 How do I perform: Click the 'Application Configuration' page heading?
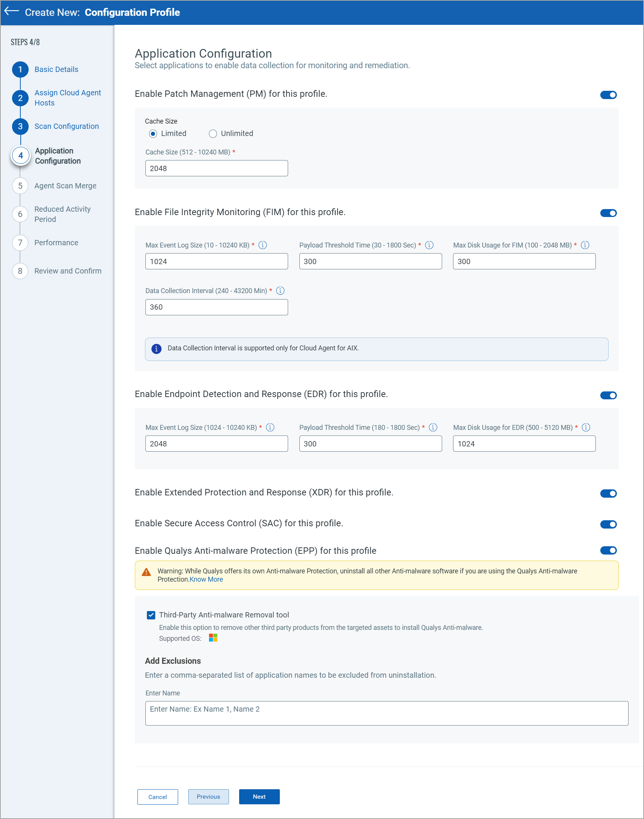click(203, 53)
